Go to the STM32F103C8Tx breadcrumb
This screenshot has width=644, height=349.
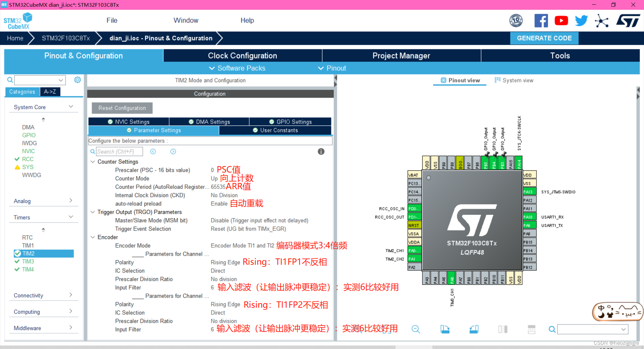point(66,38)
